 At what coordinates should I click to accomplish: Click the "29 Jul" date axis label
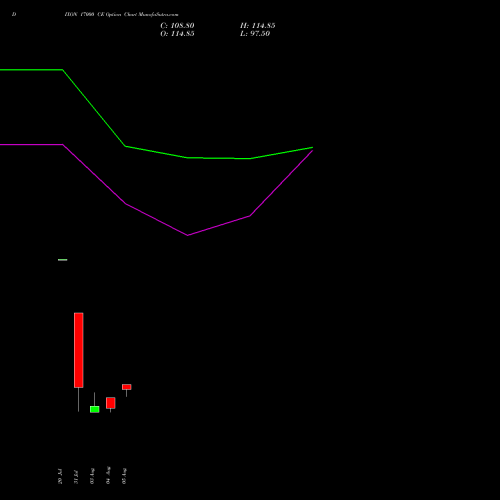(x=60, y=476)
